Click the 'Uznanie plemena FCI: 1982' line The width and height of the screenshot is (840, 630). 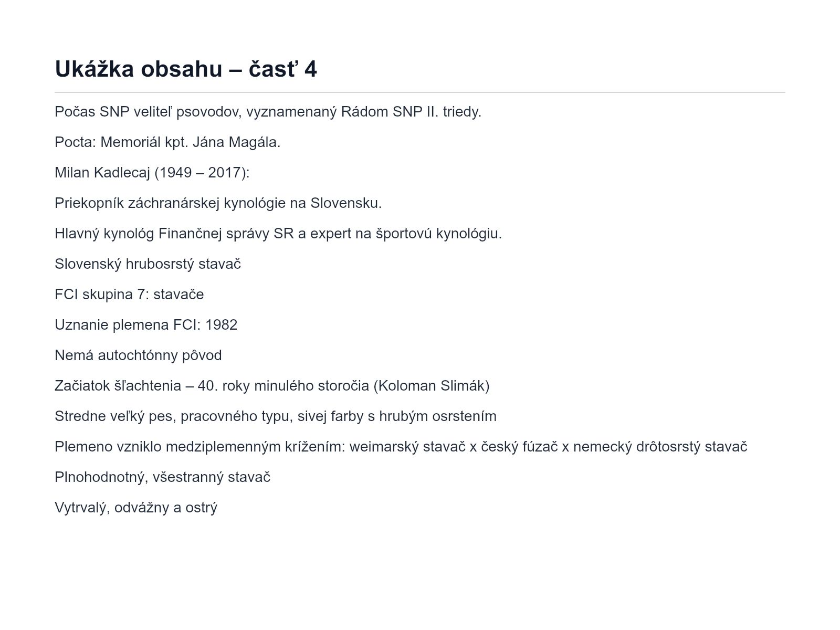pyautogui.click(x=146, y=325)
